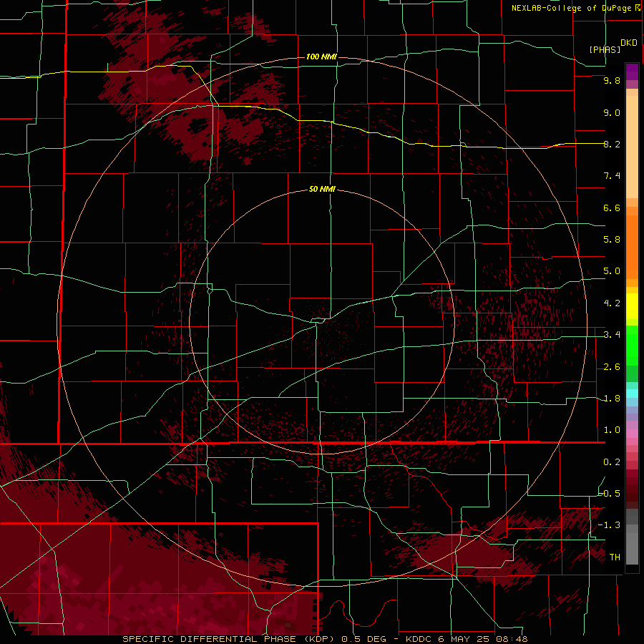Click the yellow segment of the color bar
This screenshot has height=644, width=644.
tap(632, 306)
